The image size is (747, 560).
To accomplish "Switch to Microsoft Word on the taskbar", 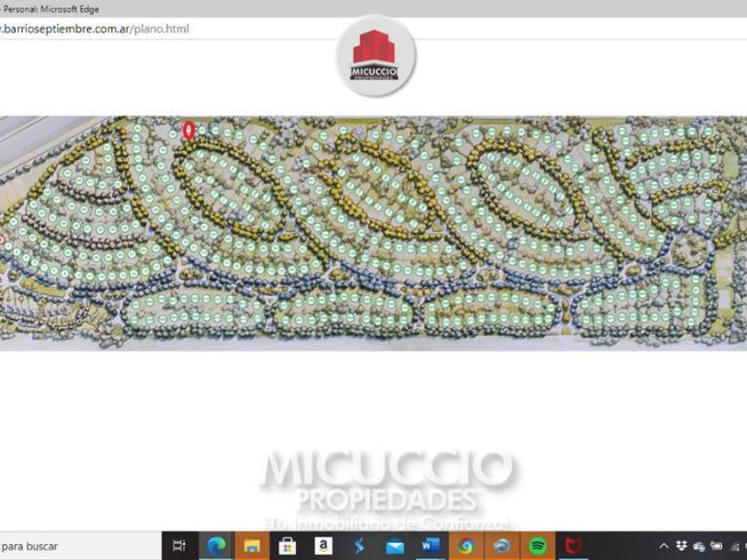I will pyautogui.click(x=430, y=546).
